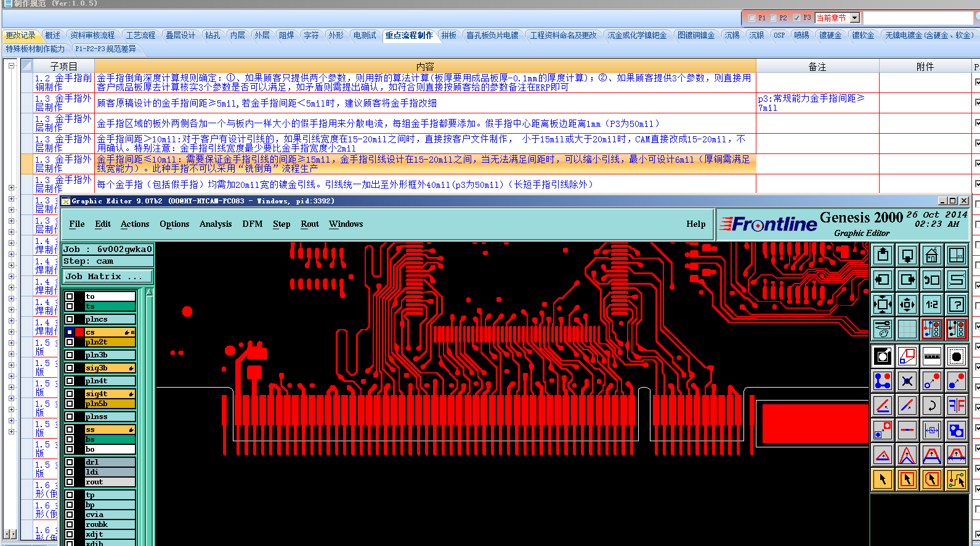The height and width of the screenshot is (546, 980).
Task: Open the 特殊板材制作能力 tab
Action: (x=35, y=49)
